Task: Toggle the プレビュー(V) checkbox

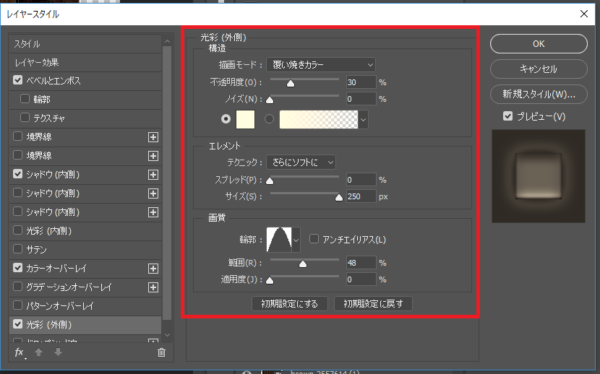Action: click(507, 116)
